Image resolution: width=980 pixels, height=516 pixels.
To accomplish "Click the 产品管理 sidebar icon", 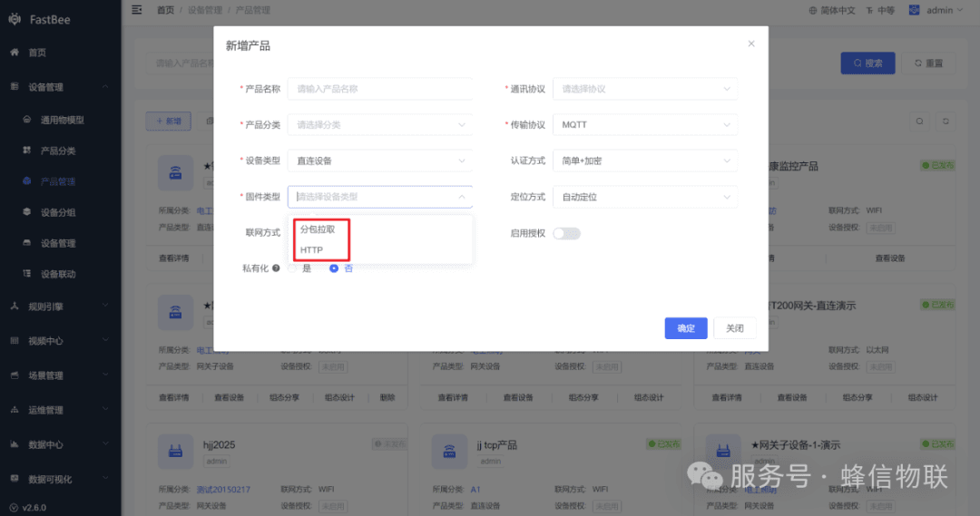I will [27, 181].
